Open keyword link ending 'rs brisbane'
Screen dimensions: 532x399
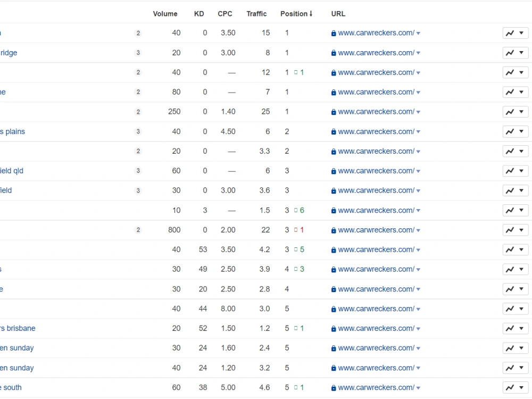(x=18, y=328)
